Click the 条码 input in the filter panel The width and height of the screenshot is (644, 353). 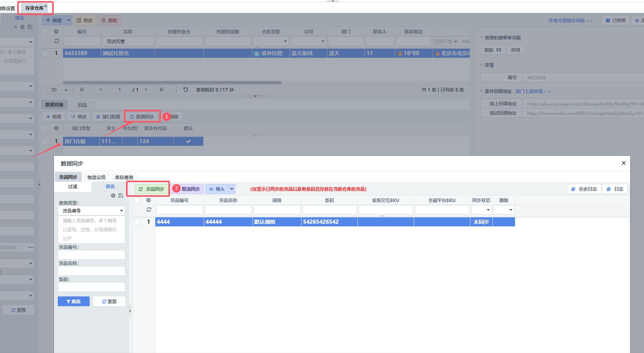[92, 287]
